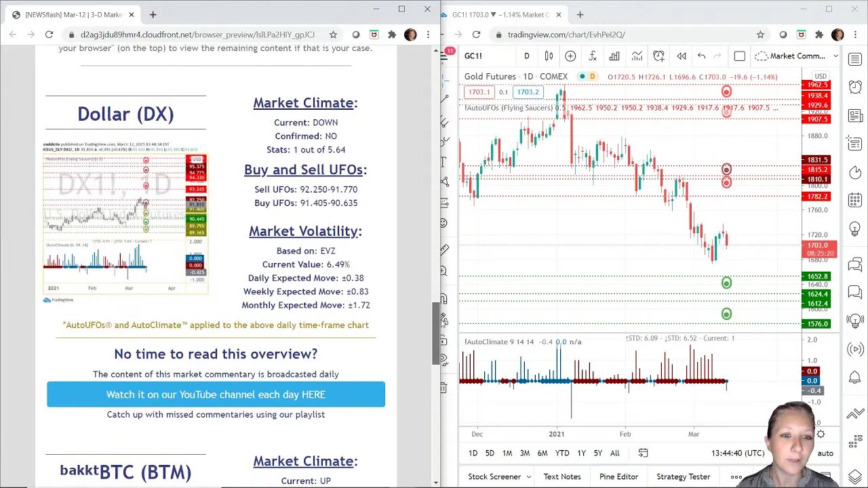Open Object Tree layers icon in sidebar
The height and width of the screenshot is (488, 868).
click(854, 476)
